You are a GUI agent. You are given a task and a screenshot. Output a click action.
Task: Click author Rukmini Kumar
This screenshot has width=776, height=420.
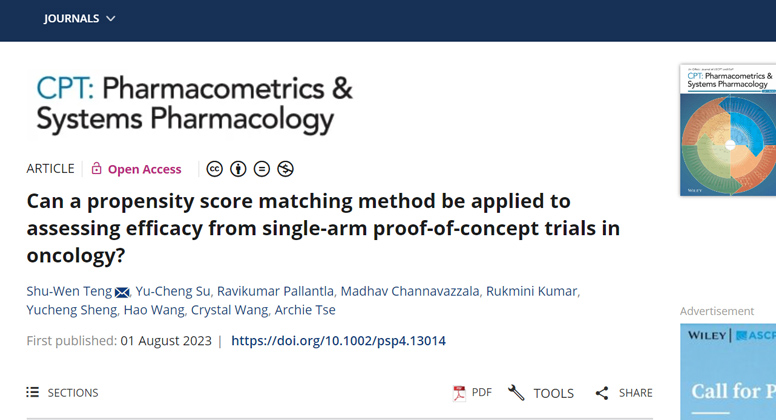pyautogui.click(x=532, y=291)
